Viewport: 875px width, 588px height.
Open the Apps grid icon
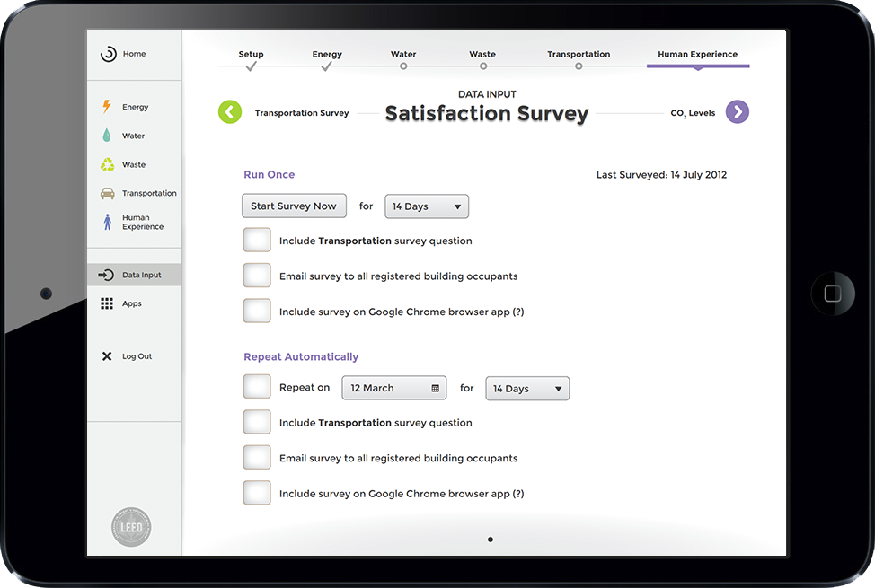[107, 303]
